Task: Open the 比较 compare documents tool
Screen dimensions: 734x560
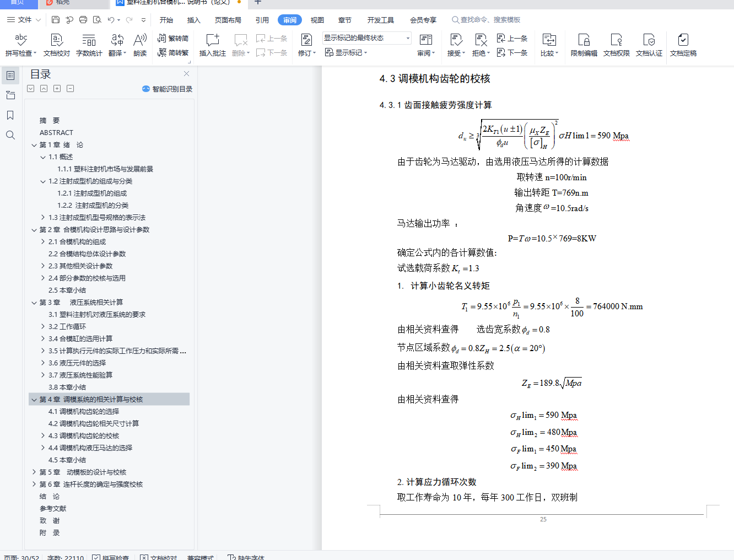Action: click(x=549, y=45)
